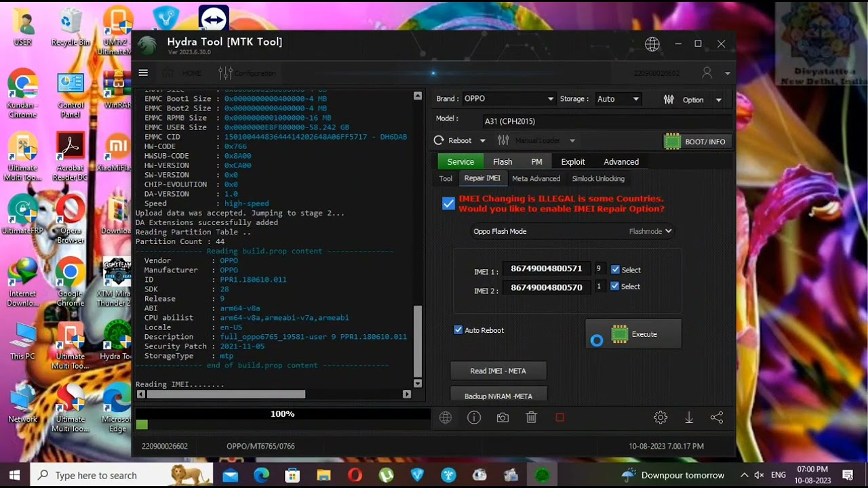The image size is (868, 488).
Task: Open the Windows Start menu
Action: tap(14, 475)
